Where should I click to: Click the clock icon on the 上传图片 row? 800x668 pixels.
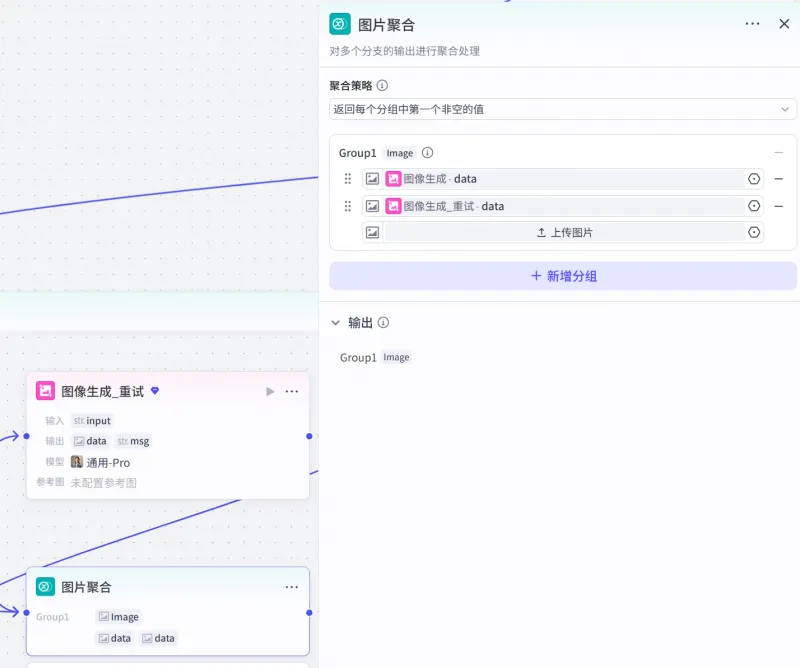754,232
